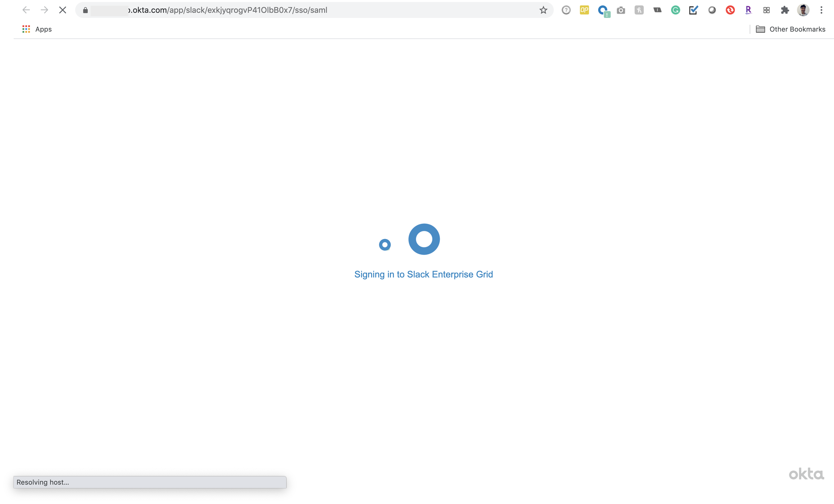The width and height of the screenshot is (834, 504).
Task: Open the purple R extension
Action: (748, 10)
